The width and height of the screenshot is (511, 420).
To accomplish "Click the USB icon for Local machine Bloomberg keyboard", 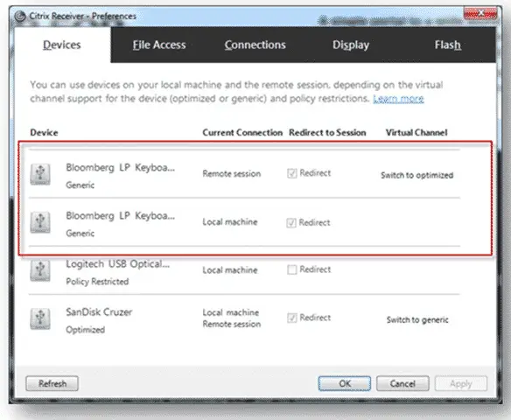I will point(40,222).
